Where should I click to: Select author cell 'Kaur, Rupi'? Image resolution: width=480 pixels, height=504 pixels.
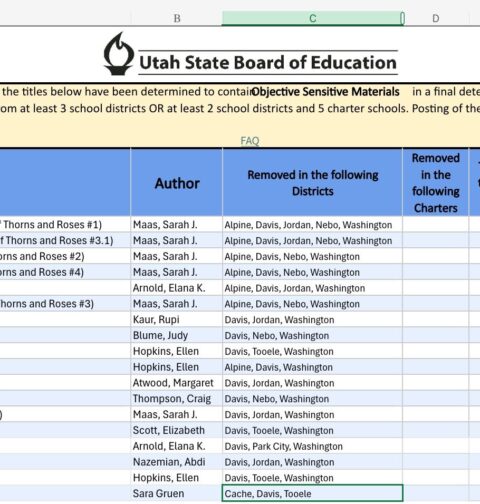(177, 320)
